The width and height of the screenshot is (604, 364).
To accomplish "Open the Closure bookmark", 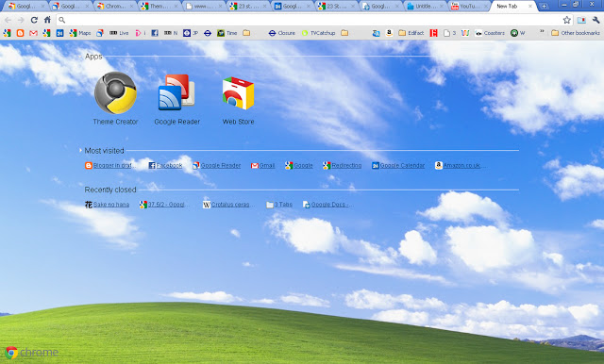I will coord(282,33).
